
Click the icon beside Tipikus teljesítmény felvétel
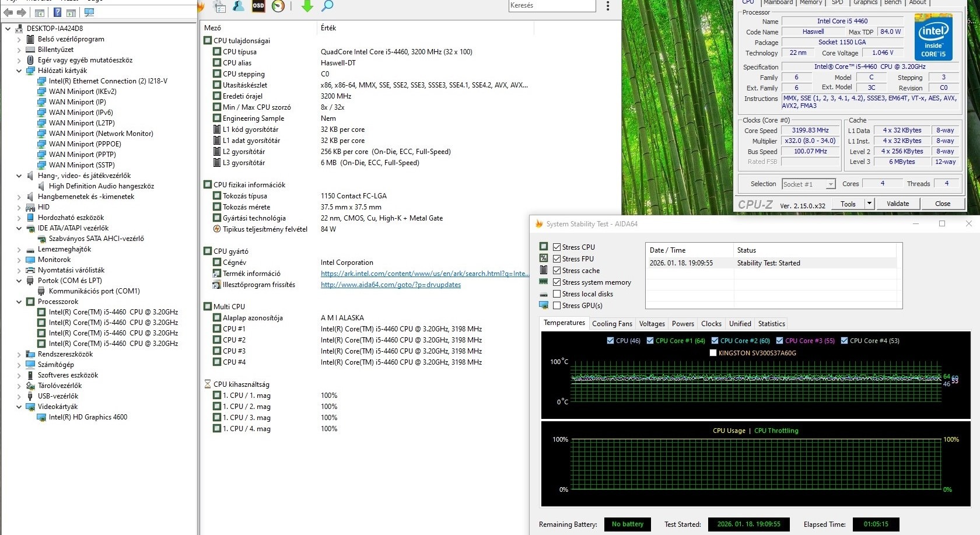coord(217,229)
